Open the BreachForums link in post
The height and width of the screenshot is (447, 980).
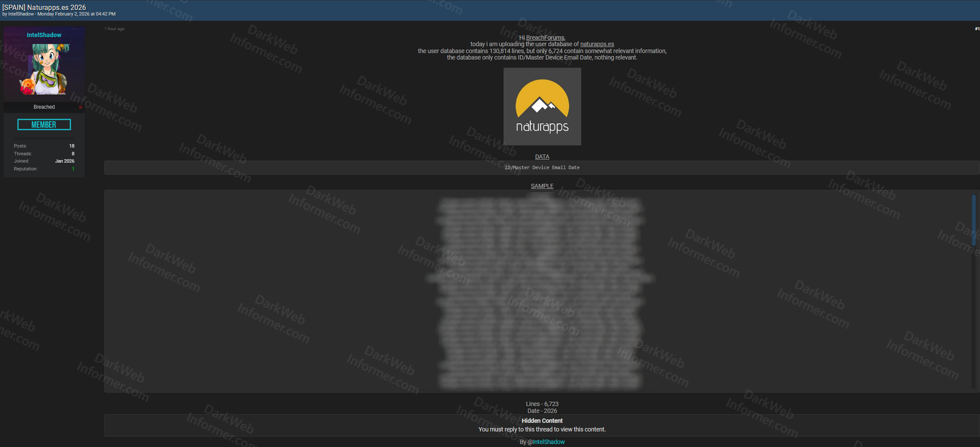coord(545,38)
